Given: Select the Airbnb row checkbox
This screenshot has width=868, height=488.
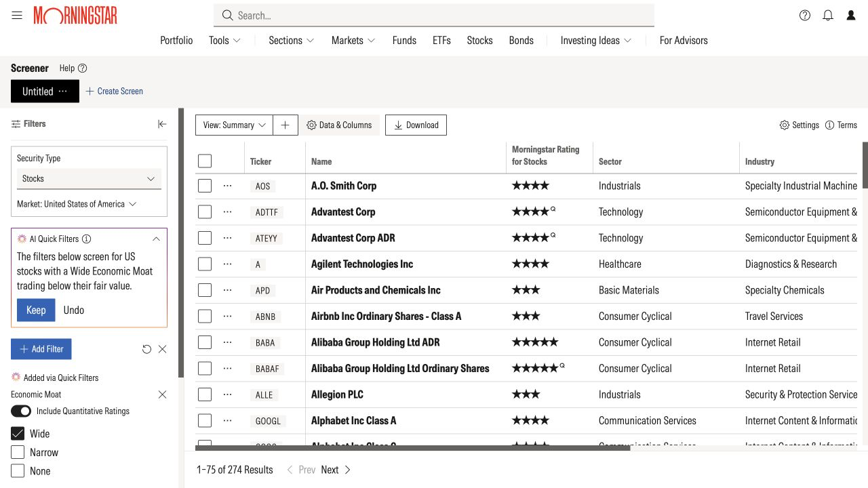Looking at the screenshot, I should (x=205, y=317).
